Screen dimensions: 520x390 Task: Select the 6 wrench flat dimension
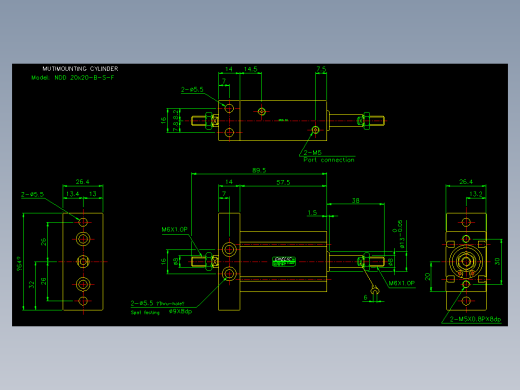click(x=365, y=297)
